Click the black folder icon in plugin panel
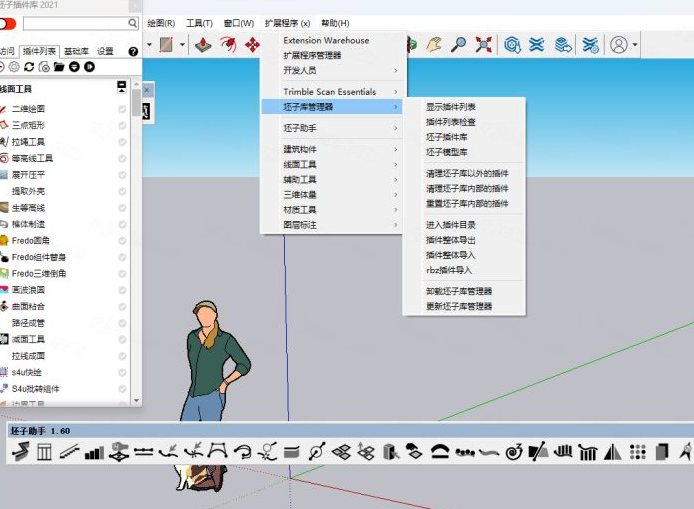Image resolution: width=694 pixels, height=509 pixels. [x=59, y=67]
